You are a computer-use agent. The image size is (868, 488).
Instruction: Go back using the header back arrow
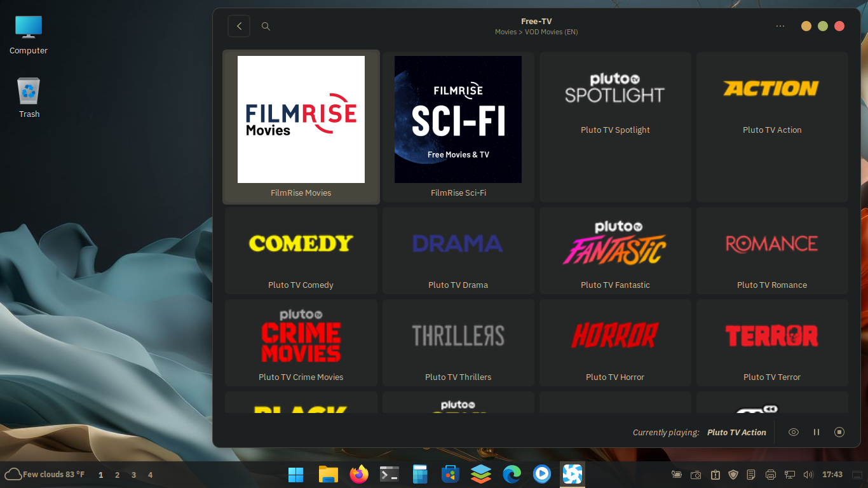coord(239,26)
